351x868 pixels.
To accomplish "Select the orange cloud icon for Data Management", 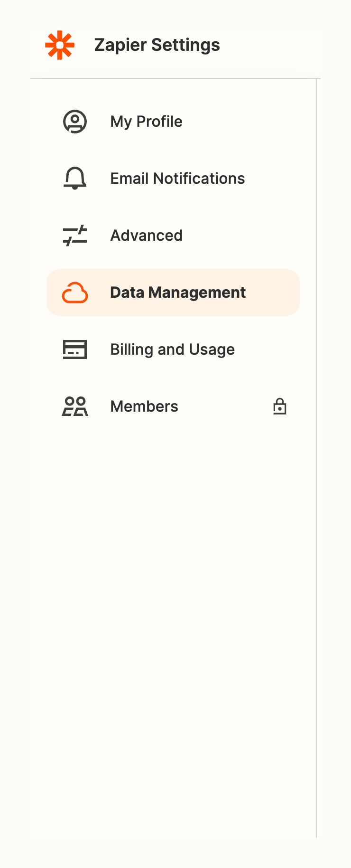I will [74, 292].
